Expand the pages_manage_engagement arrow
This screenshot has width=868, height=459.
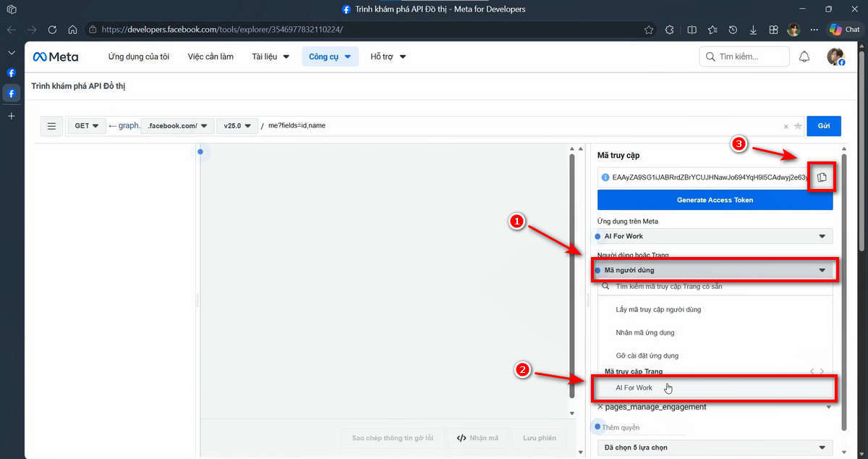(828, 407)
